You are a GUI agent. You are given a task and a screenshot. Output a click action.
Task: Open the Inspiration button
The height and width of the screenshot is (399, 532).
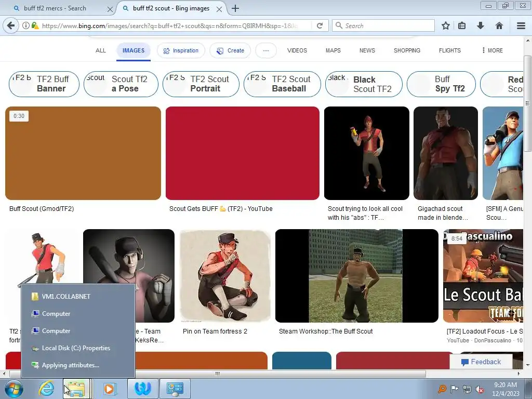181,50
